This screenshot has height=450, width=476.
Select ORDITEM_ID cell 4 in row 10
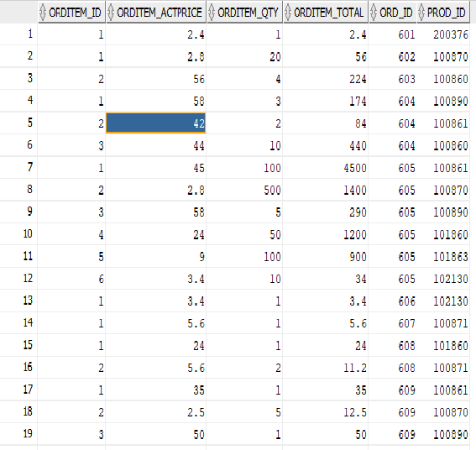pyautogui.click(x=71, y=234)
